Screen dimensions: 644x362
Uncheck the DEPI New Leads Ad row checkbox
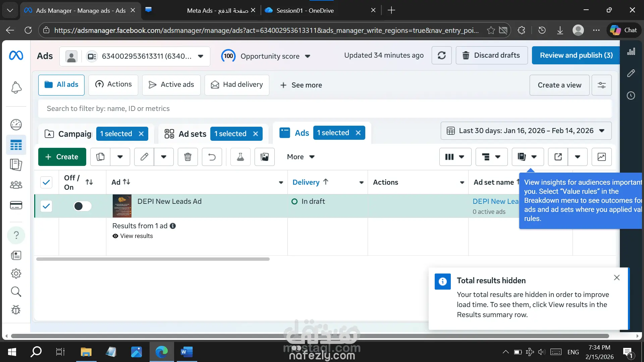click(x=46, y=206)
